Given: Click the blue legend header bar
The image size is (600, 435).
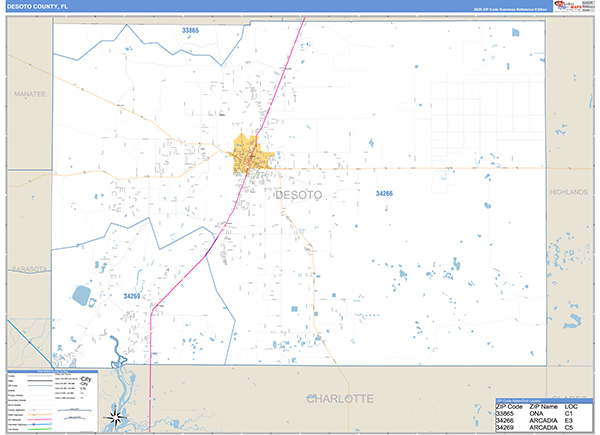Looking at the screenshot, I should point(52,371).
